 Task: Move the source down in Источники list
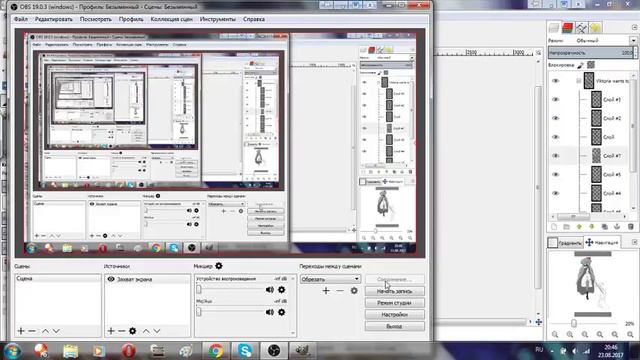click(157, 331)
